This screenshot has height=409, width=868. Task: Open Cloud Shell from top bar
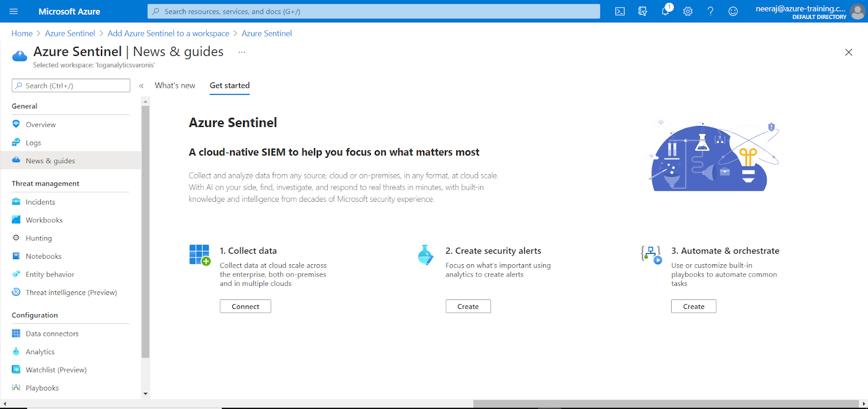click(620, 11)
